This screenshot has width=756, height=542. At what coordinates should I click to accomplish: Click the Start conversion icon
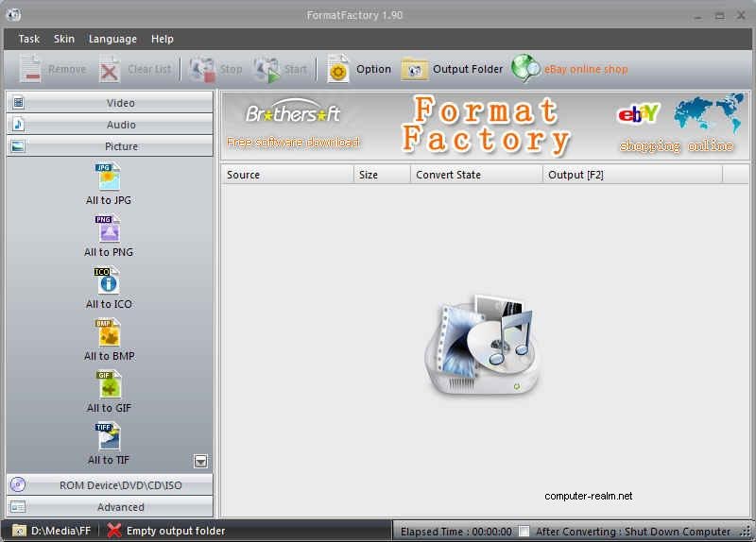tap(267, 70)
